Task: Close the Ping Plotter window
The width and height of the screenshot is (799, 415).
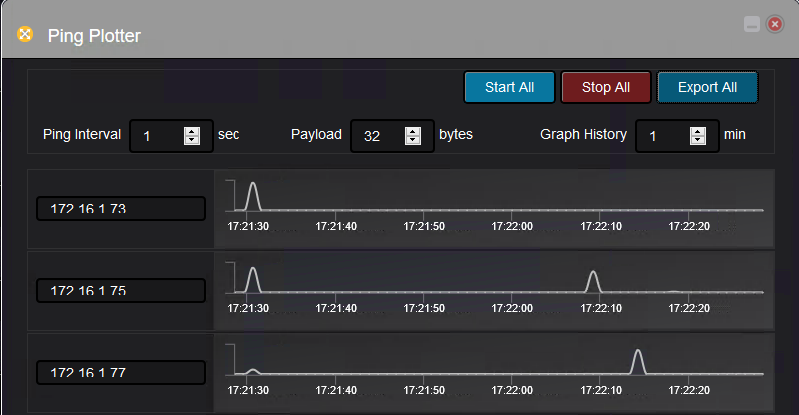Action: pyautogui.click(x=775, y=24)
